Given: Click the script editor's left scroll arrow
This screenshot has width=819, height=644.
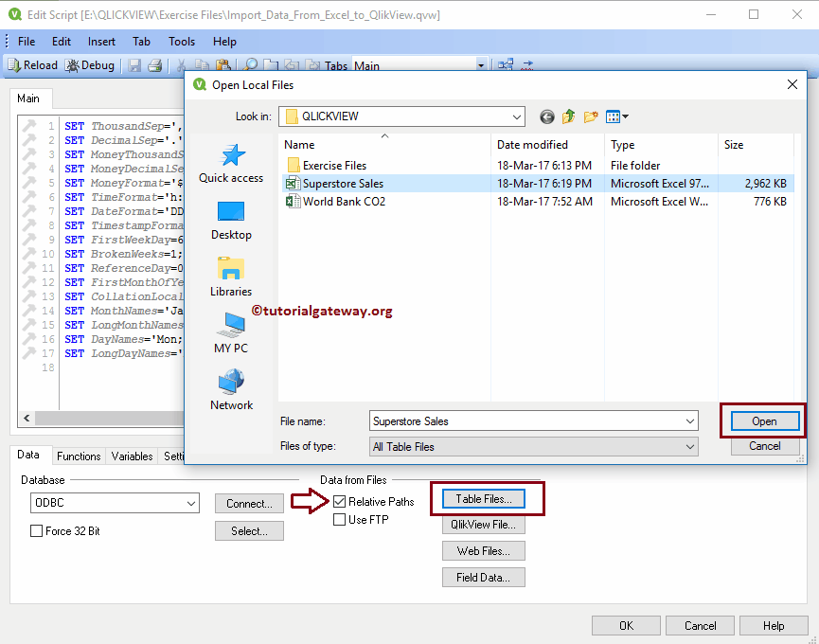Looking at the screenshot, I should coord(27,418).
